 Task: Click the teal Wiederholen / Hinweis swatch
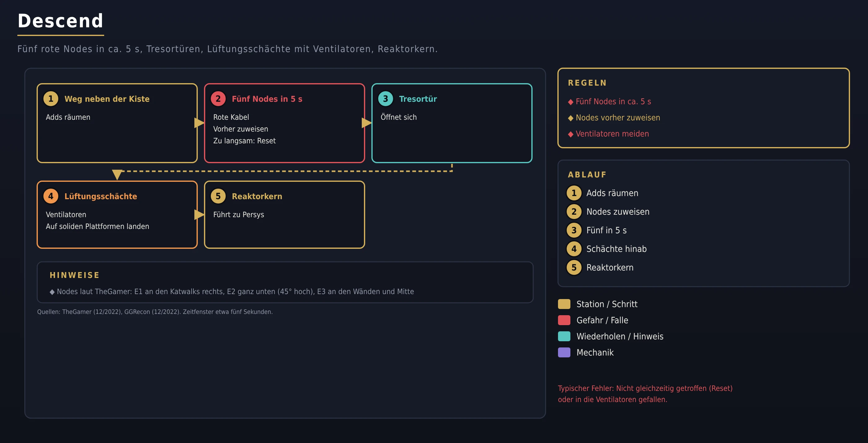[x=564, y=337]
